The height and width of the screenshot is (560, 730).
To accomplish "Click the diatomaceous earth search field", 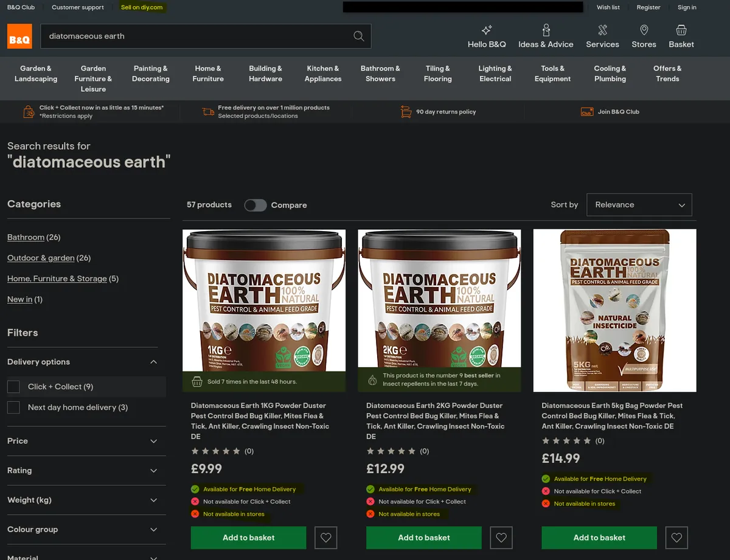I will click(x=195, y=36).
